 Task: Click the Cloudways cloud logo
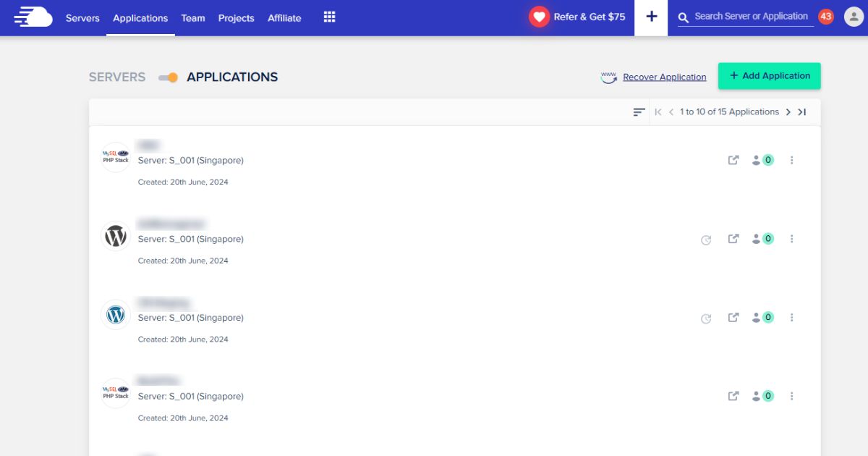[x=33, y=17]
